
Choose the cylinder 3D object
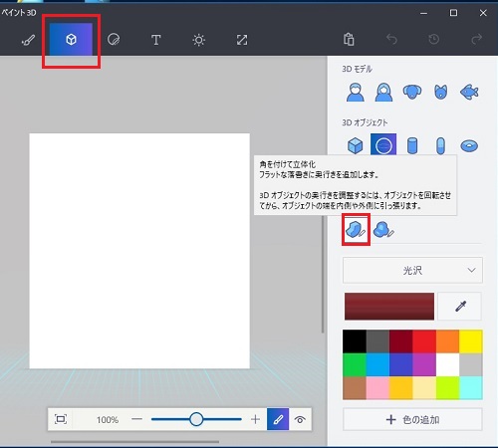click(x=412, y=145)
